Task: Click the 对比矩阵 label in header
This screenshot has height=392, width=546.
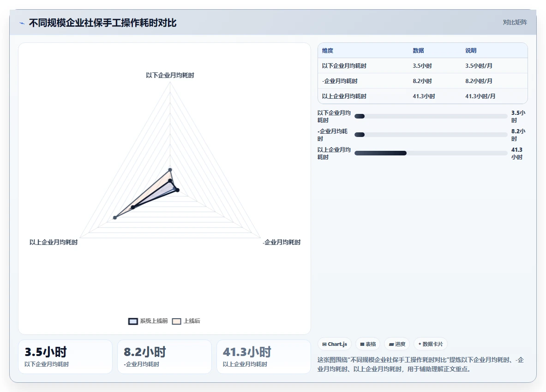Action: point(515,22)
